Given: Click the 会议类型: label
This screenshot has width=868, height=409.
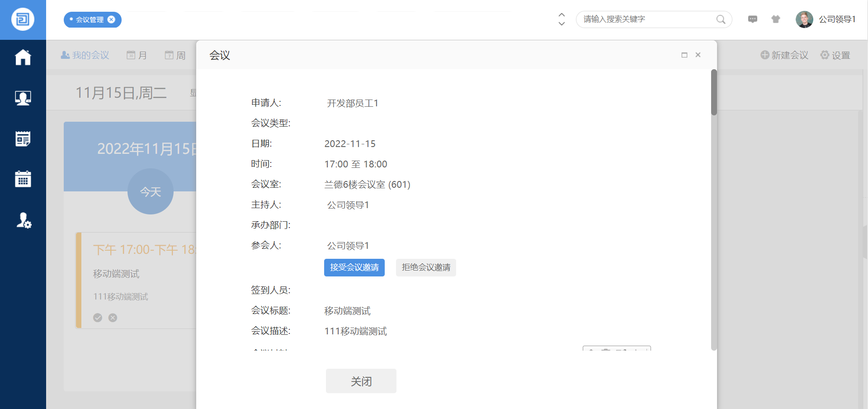Looking at the screenshot, I should point(271,123).
